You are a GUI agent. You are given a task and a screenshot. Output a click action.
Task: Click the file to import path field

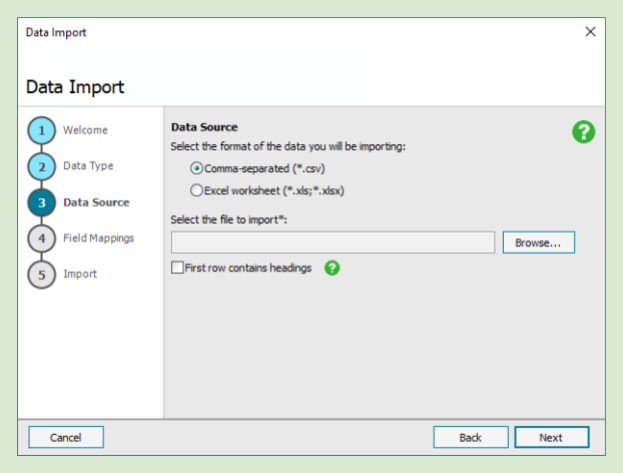click(x=332, y=242)
